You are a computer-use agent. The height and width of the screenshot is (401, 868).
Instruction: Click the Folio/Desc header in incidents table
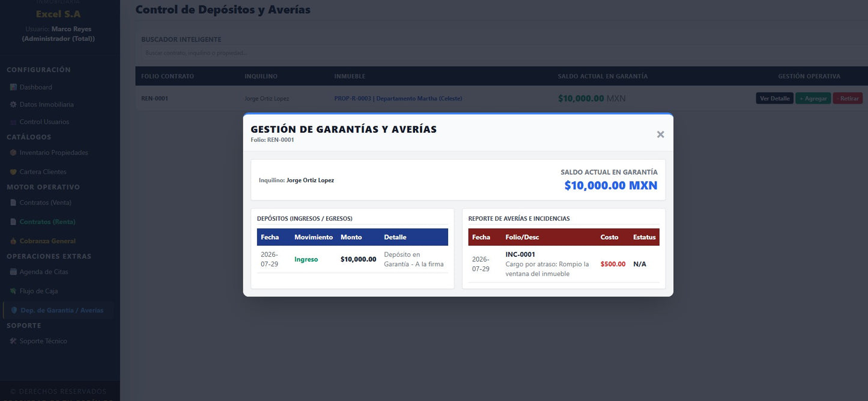pos(523,237)
